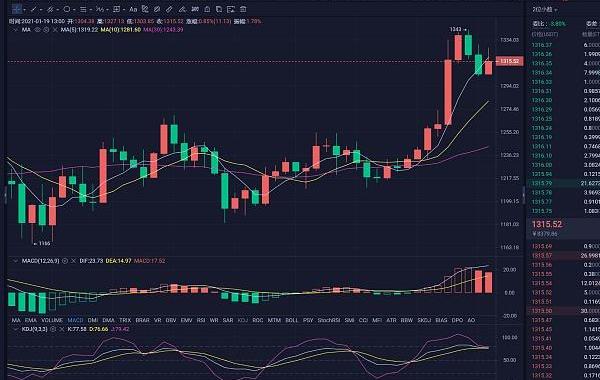Toggle the MA indicator eye visibility
The height and width of the screenshot is (380, 600).
37,30
